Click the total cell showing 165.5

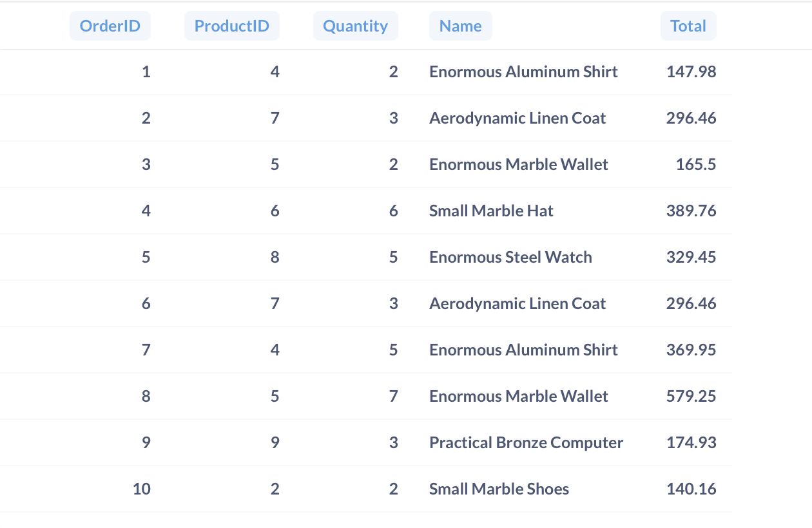(695, 165)
